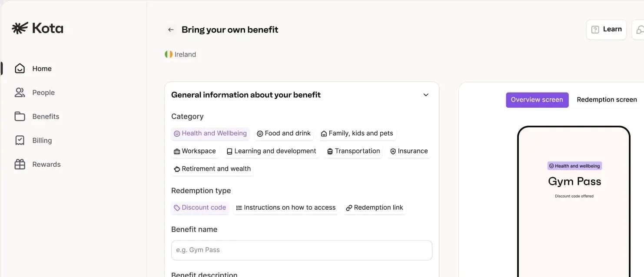The width and height of the screenshot is (644, 277).
Task: Switch to the Redemption screen tab
Action: pos(607,99)
